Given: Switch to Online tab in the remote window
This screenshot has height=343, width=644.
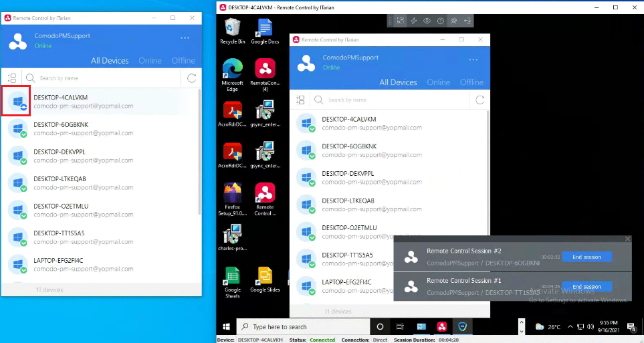Looking at the screenshot, I should pyautogui.click(x=438, y=82).
